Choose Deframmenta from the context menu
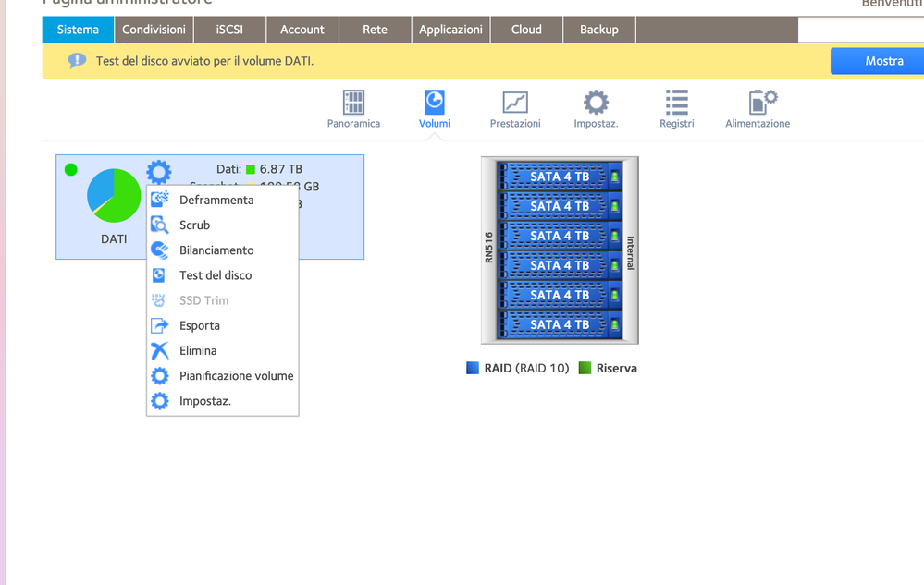This screenshot has width=924, height=585. pos(216,200)
